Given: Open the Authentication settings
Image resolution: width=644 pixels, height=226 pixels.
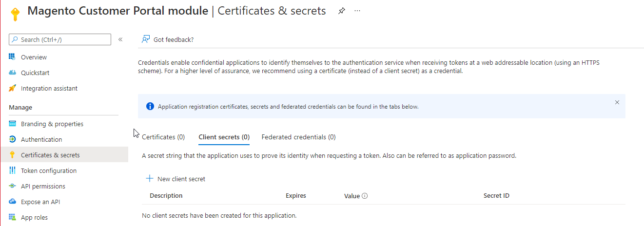Looking at the screenshot, I should 41,140.
